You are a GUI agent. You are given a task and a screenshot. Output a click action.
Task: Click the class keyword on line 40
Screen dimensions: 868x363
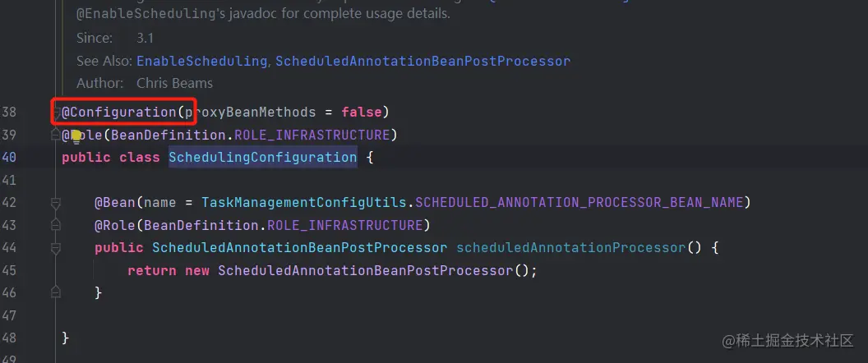(x=140, y=158)
